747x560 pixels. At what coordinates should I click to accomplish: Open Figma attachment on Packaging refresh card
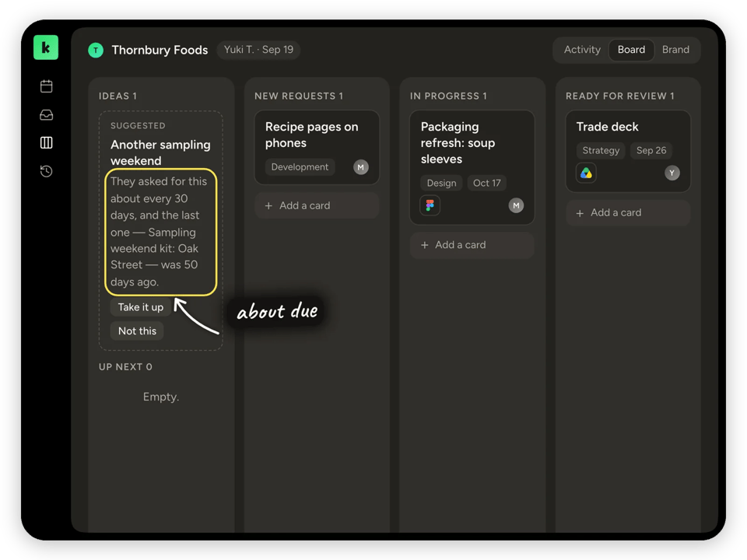[430, 205]
